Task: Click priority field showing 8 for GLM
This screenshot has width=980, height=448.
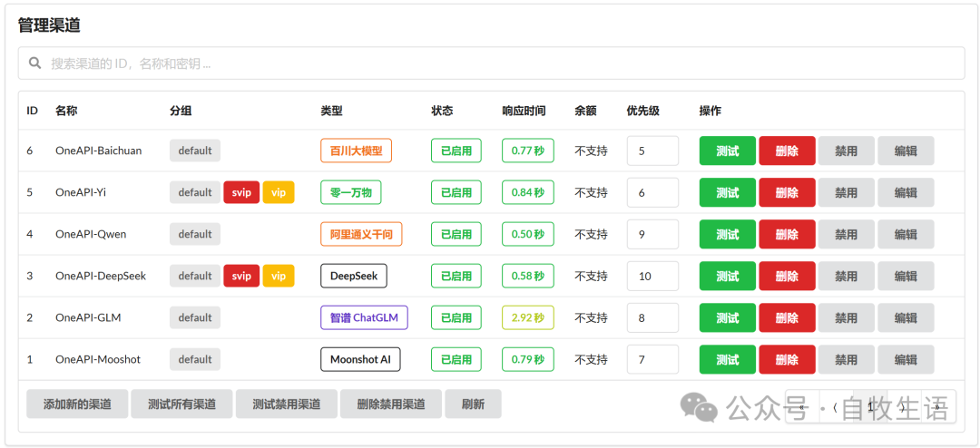Action: (652, 317)
